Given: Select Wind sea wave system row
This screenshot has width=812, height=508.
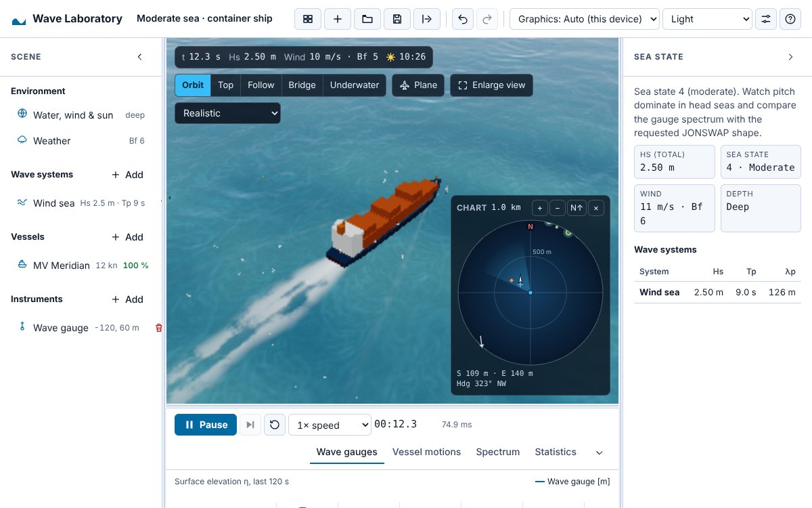Looking at the screenshot, I should [81, 203].
